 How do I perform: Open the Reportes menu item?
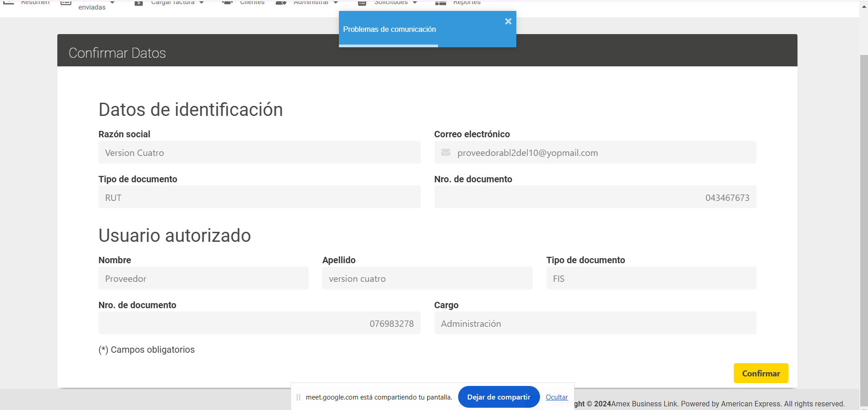[467, 3]
